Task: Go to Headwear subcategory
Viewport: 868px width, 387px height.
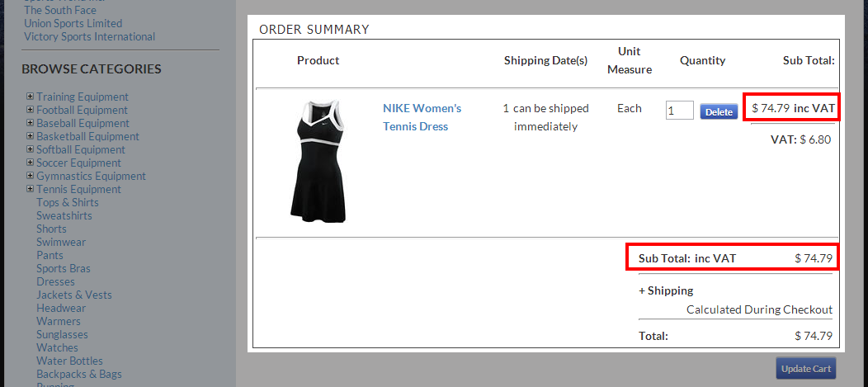Action: (x=61, y=309)
